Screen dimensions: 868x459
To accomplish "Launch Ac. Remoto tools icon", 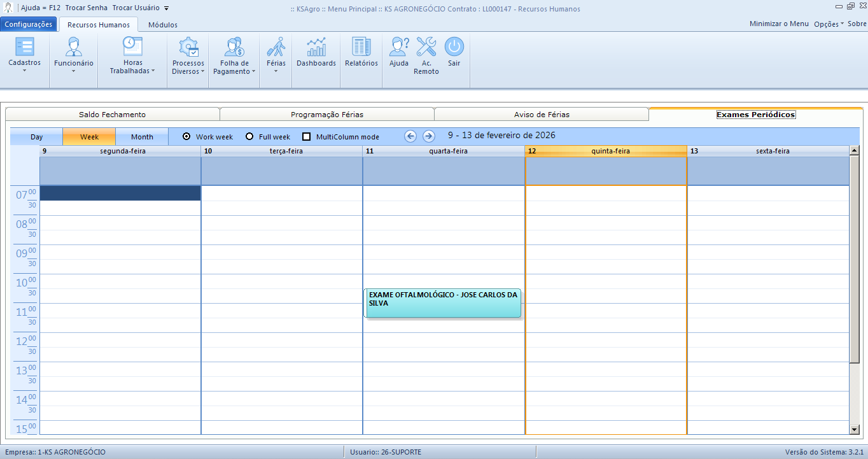I will (426, 47).
